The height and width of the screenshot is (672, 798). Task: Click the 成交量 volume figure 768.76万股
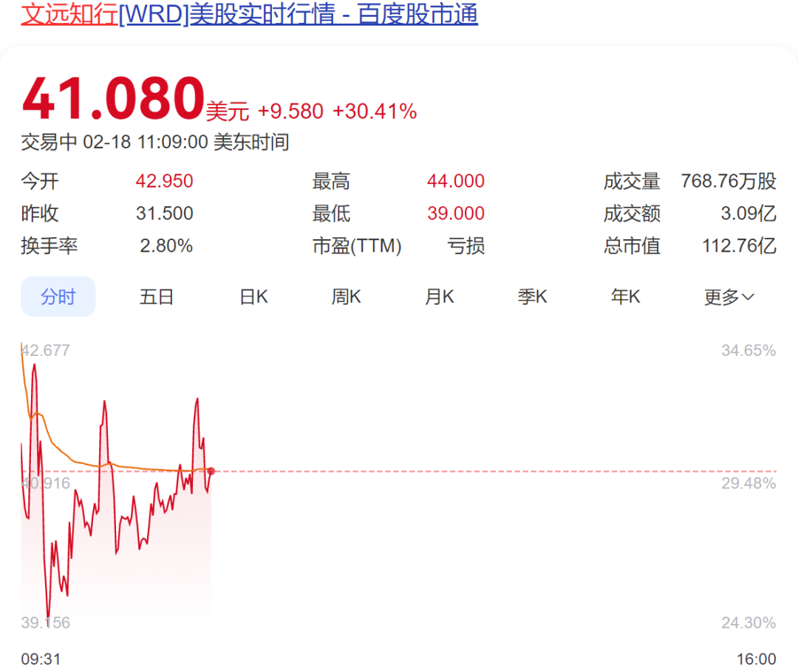point(728,180)
